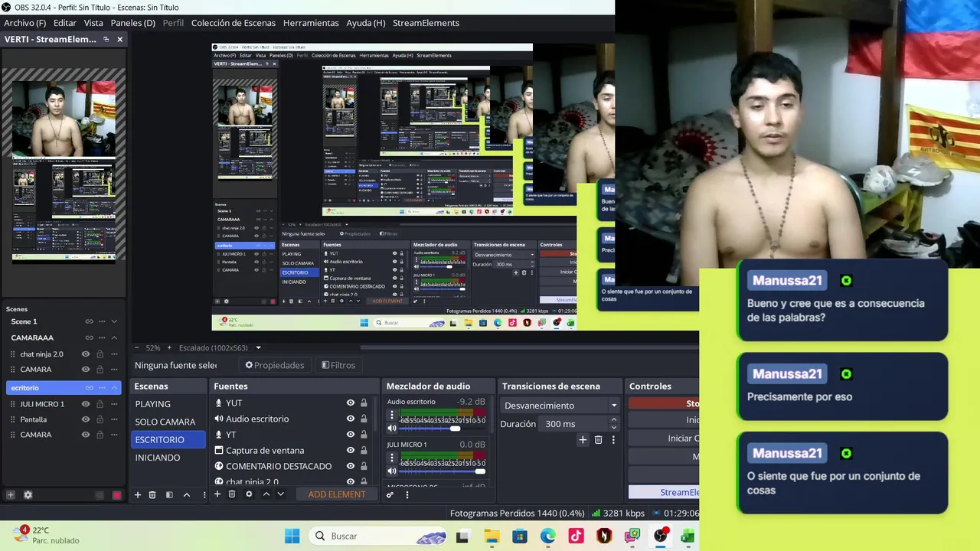Pop out the VERTI StreamElements dock
980x551 pixels.
(x=106, y=39)
